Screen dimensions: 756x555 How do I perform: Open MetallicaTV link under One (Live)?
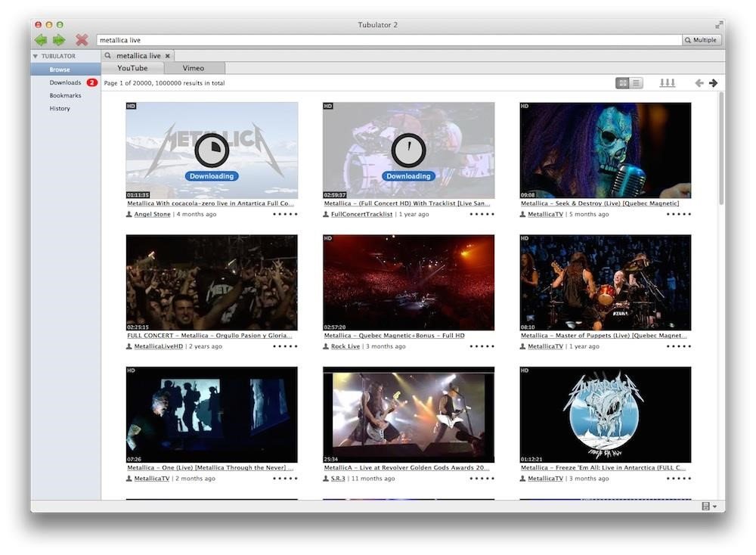(152, 479)
